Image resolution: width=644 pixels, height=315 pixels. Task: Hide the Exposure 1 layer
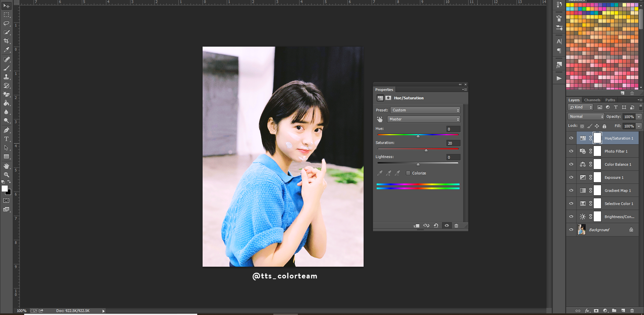pos(571,177)
